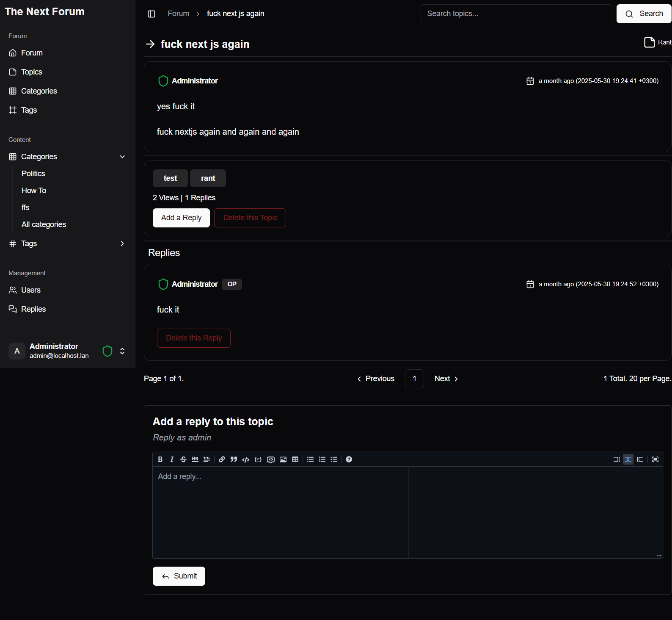This screenshot has width=672, height=620.
Task: Add unordered bullet list in editor
Action: (x=310, y=459)
